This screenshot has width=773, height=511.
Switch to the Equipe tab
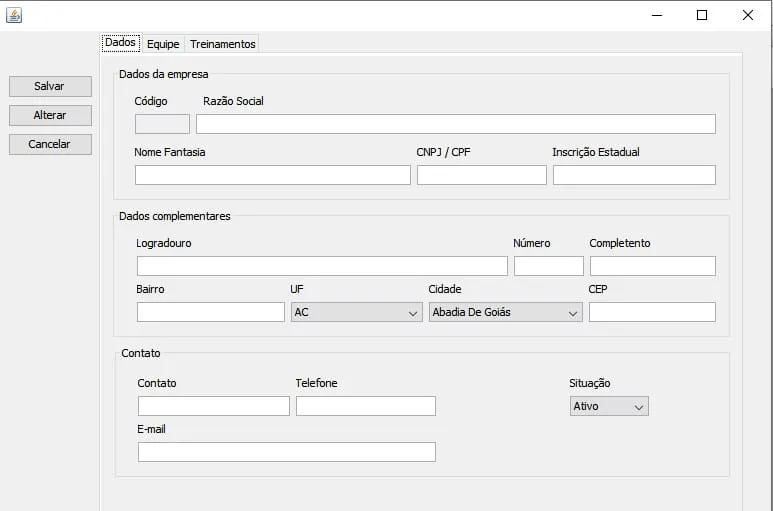click(x=163, y=44)
